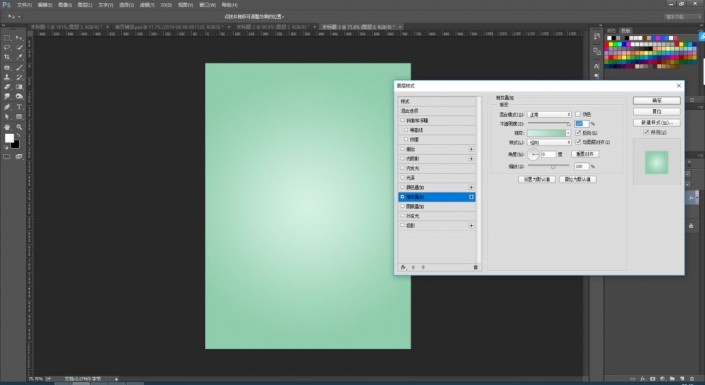Open the workspace switcher dropdown at top right
The image size is (705, 385).
point(682,17)
